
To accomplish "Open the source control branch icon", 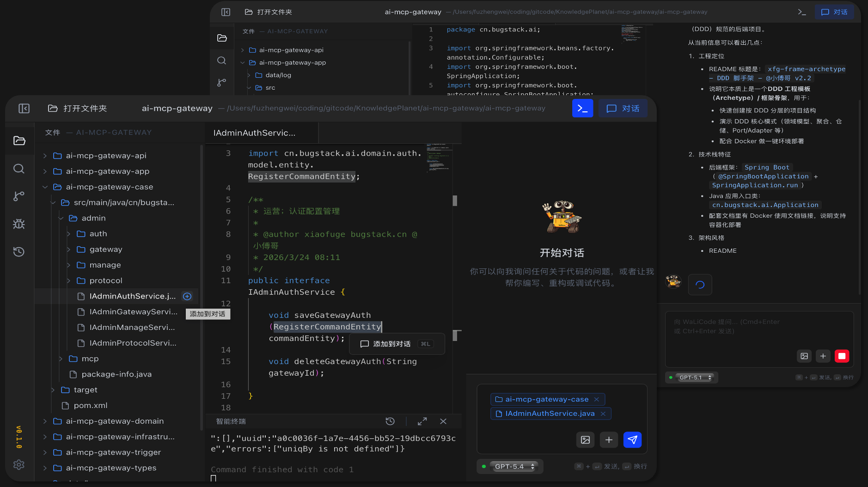I will tap(19, 196).
